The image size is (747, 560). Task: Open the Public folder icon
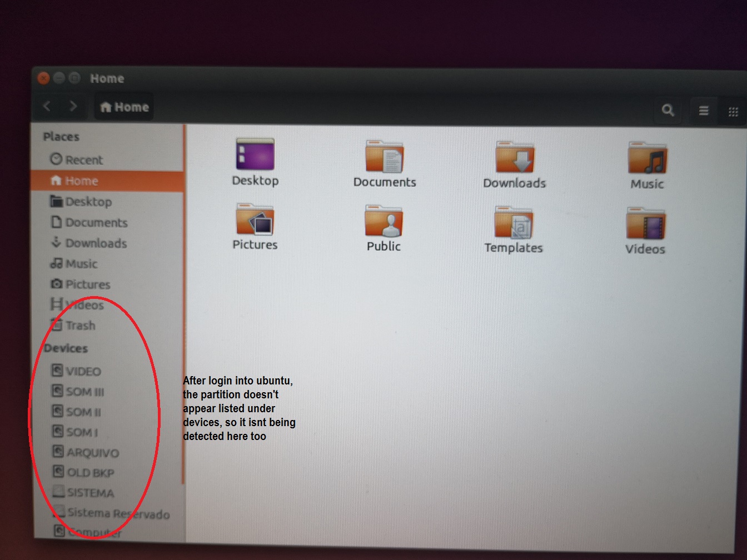(384, 221)
